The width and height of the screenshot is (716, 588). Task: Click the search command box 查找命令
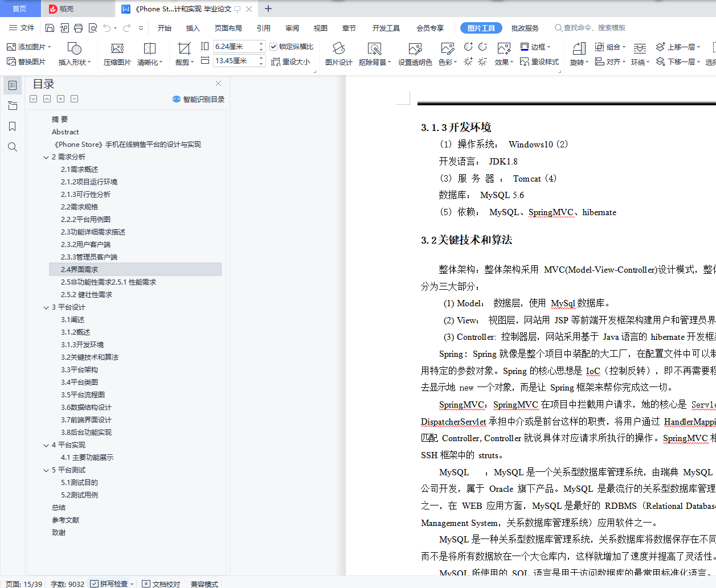590,28
